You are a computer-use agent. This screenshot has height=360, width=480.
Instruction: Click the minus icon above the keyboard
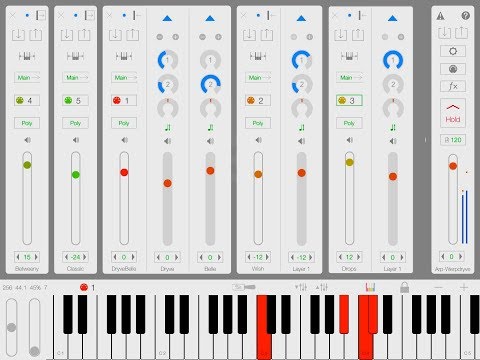click(439, 287)
